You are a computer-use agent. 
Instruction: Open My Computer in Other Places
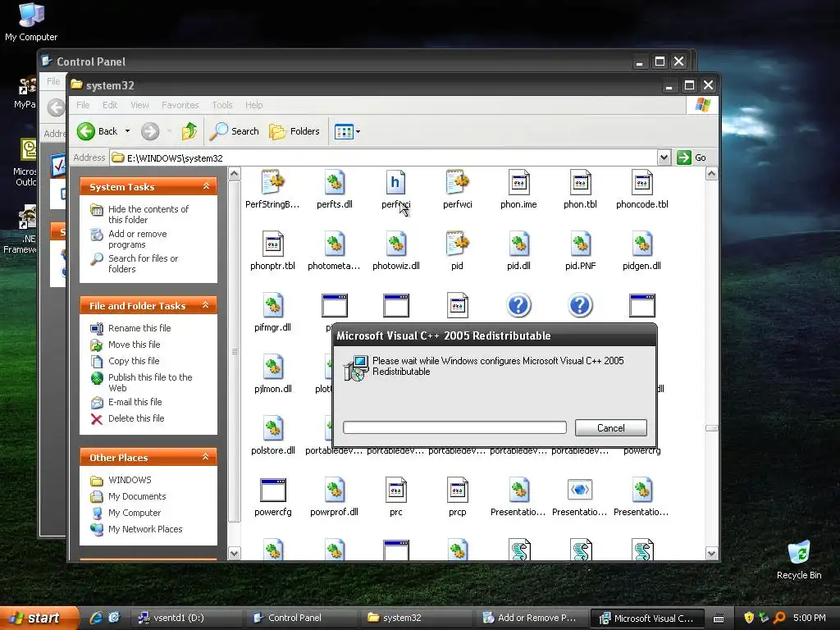[135, 513]
